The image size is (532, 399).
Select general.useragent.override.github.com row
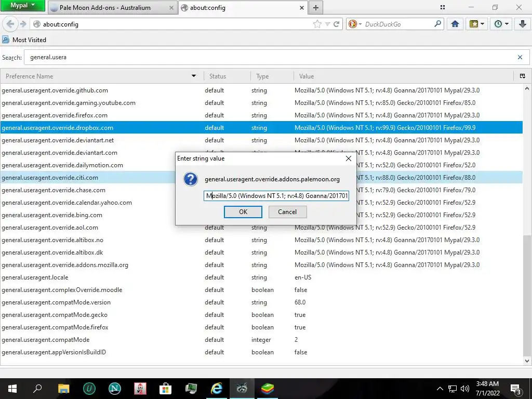tap(261, 90)
